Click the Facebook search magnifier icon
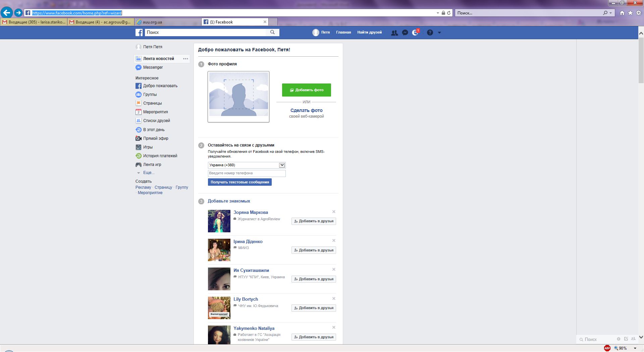Screen dimensions: 644x352 click(272, 32)
